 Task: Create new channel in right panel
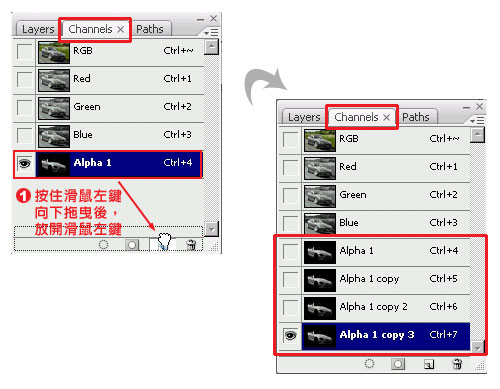[429, 364]
